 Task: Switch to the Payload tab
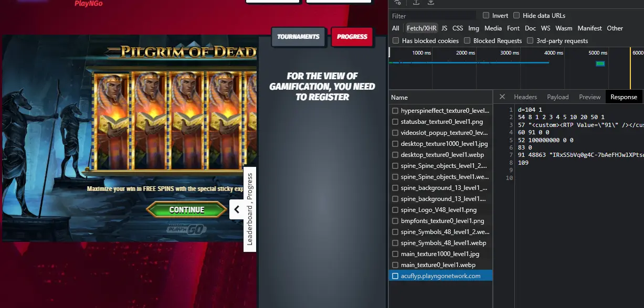click(558, 97)
